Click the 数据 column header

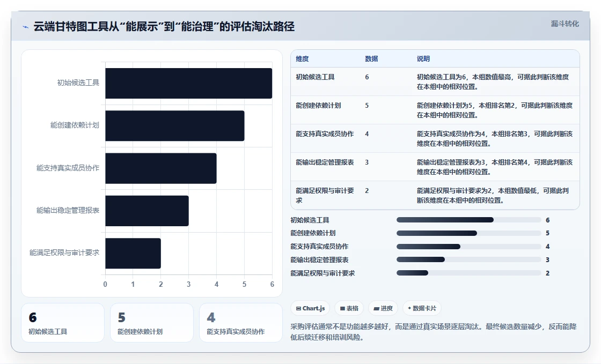[371, 58]
